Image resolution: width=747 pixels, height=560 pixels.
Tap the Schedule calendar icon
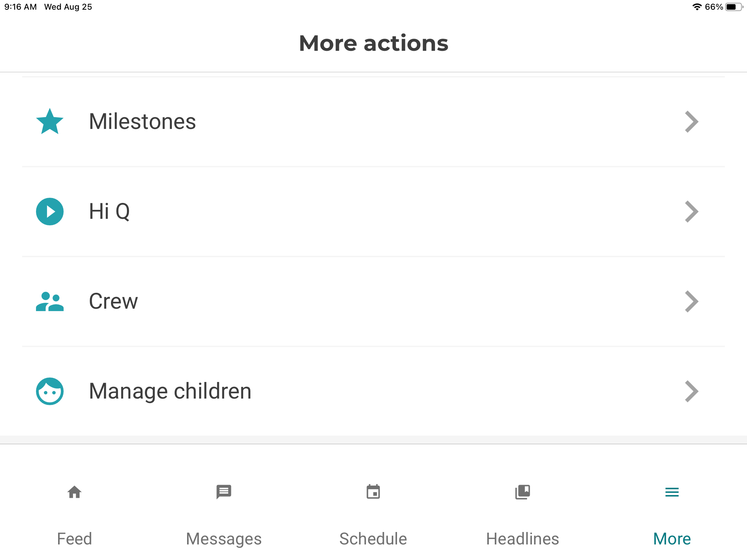click(373, 492)
